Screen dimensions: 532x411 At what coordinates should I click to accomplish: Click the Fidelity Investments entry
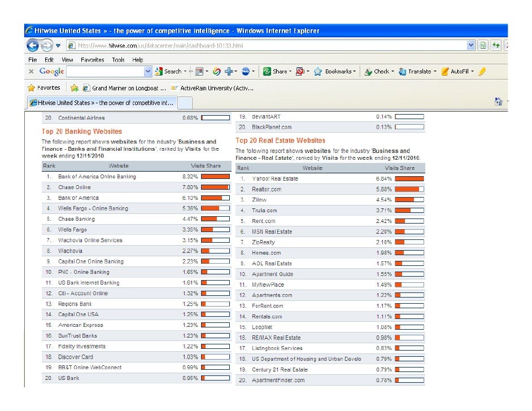point(82,346)
